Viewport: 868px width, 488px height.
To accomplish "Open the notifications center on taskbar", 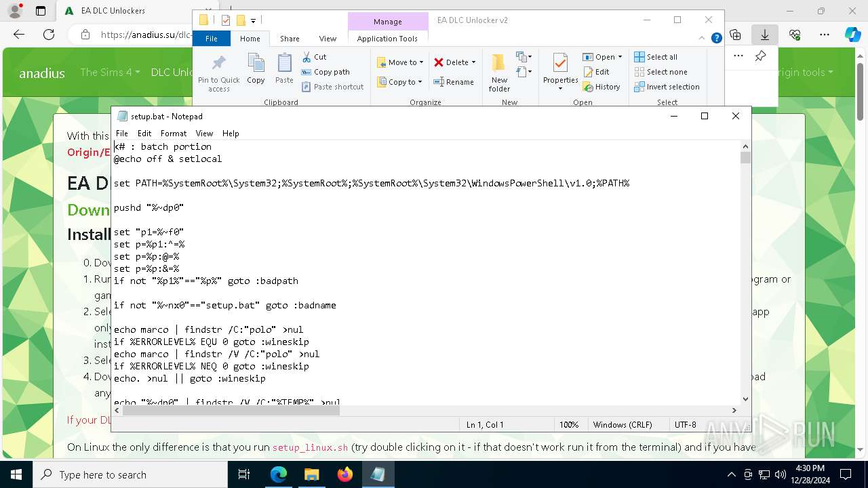I will click(x=846, y=474).
